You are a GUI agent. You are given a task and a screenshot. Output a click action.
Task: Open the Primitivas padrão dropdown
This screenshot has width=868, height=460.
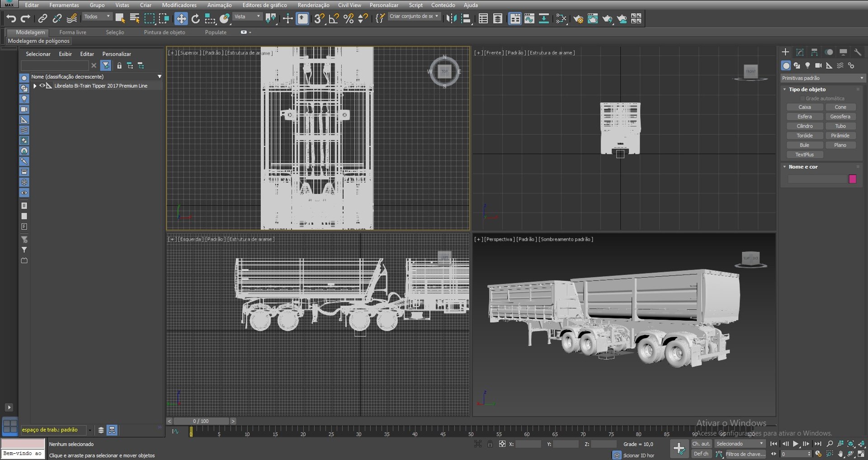[822, 78]
